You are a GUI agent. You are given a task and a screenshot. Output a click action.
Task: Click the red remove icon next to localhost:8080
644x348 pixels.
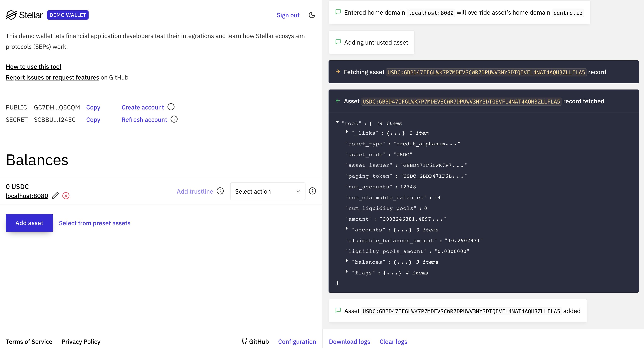[66, 196]
